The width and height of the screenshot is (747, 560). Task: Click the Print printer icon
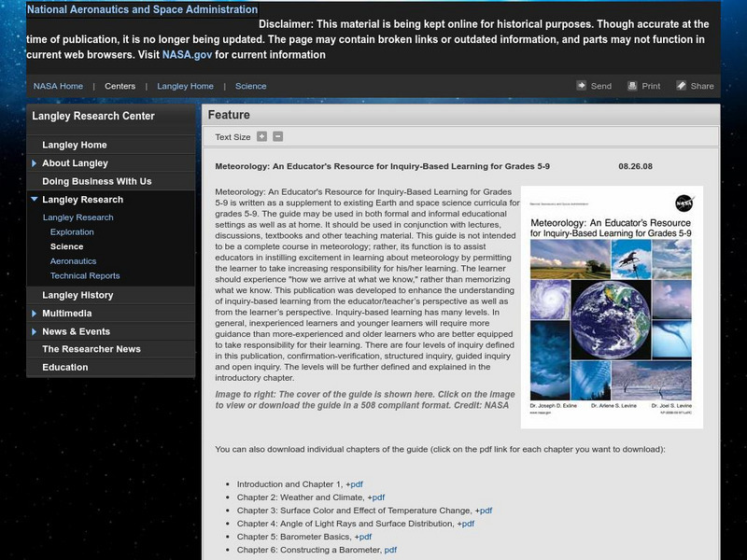(632, 86)
